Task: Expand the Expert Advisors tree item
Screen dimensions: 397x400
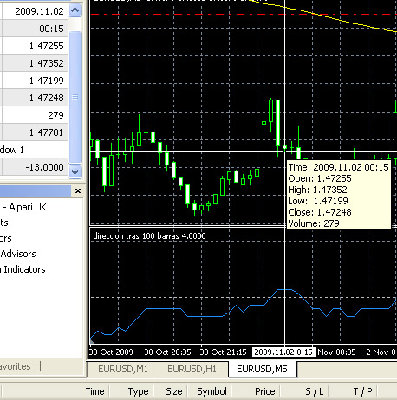Action: 18,254
